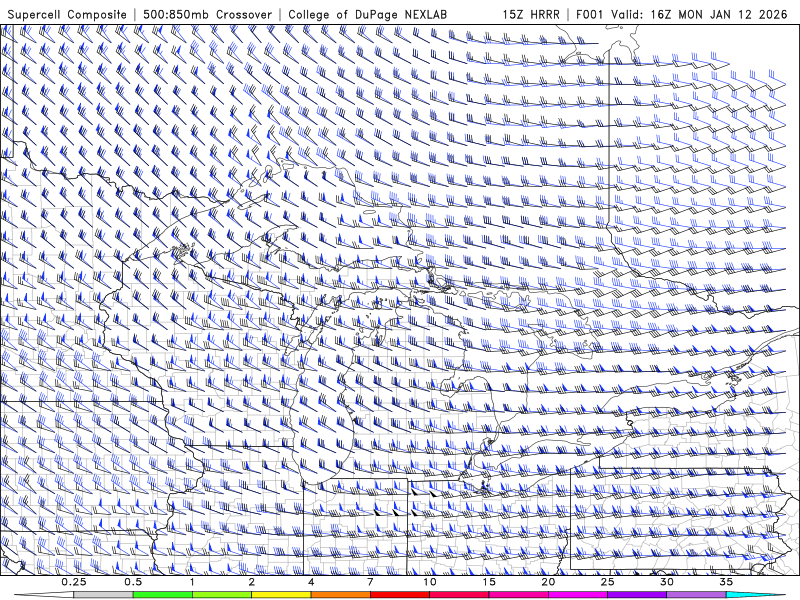
Task: Click the scale label reading 10
Action: (x=430, y=582)
